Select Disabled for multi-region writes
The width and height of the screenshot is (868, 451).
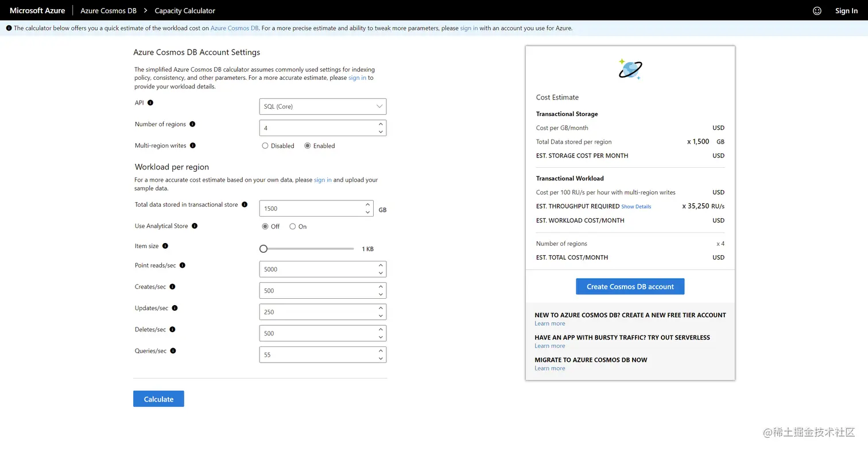pyautogui.click(x=264, y=145)
